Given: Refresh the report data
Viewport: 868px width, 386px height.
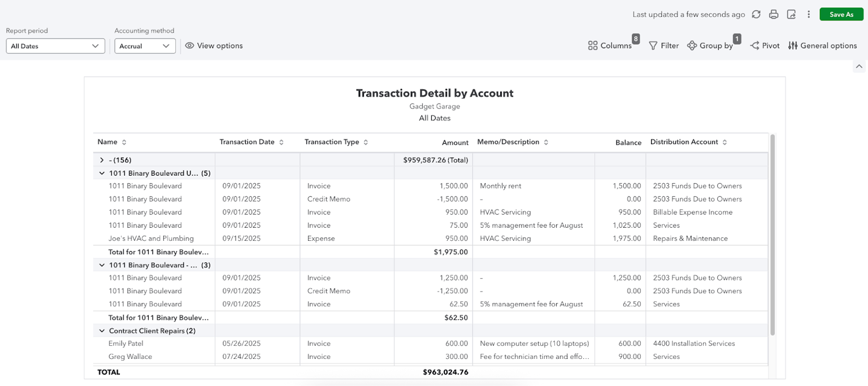Looking at the screenshot, I should click(756, 14).
